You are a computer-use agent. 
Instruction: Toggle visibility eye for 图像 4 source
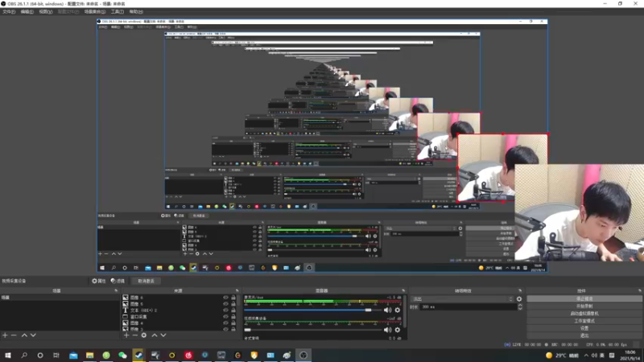click(x=225, y=323)
